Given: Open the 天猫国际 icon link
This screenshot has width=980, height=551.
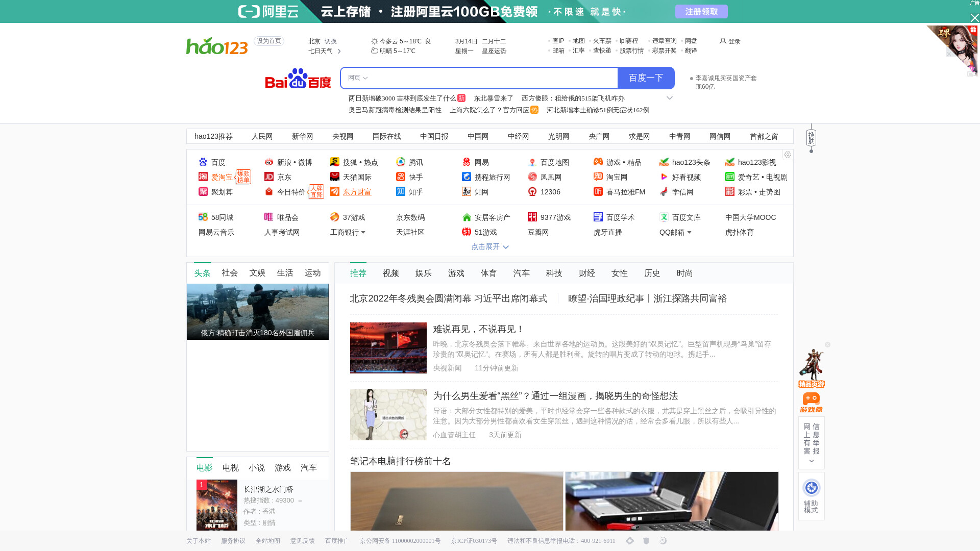Looking at the screenshot, I should (x=335, y=177).
